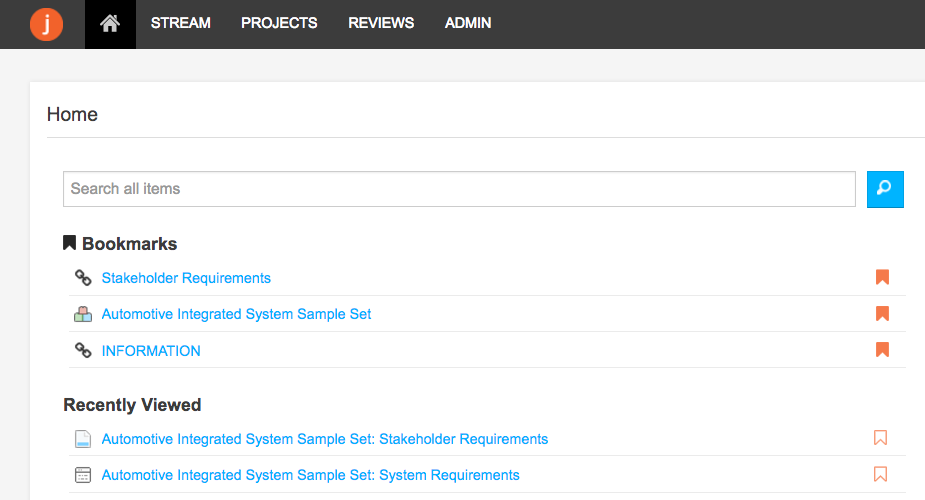The image size is (925, 500).
Task: Open the STREAM menu
Action: tap(181, 23)
